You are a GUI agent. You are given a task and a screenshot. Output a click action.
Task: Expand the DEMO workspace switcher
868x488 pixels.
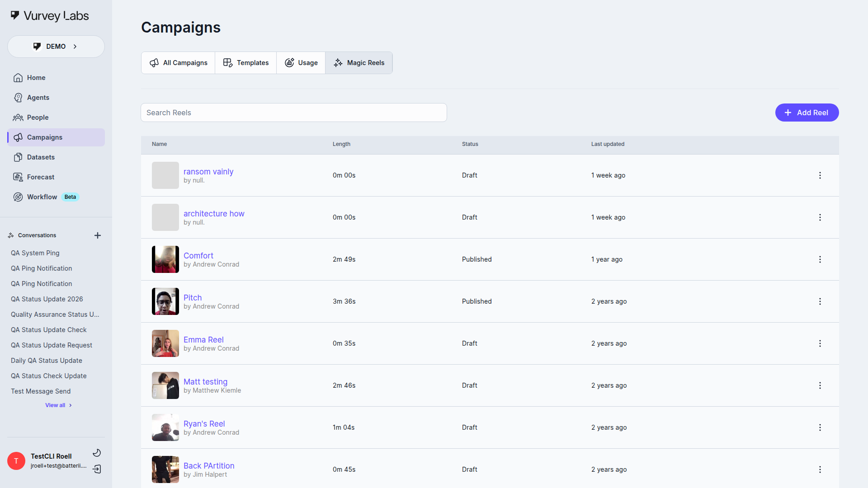pos(56,47)
